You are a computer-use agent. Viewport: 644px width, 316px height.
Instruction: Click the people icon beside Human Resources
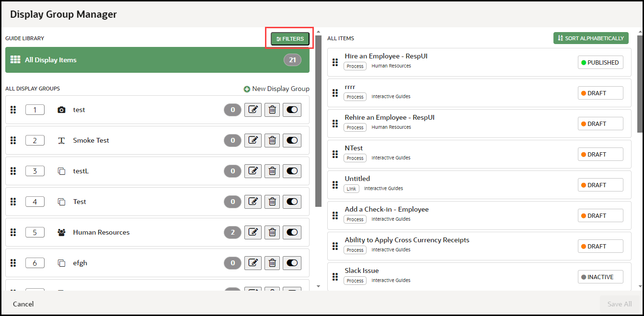pos(62,232)
